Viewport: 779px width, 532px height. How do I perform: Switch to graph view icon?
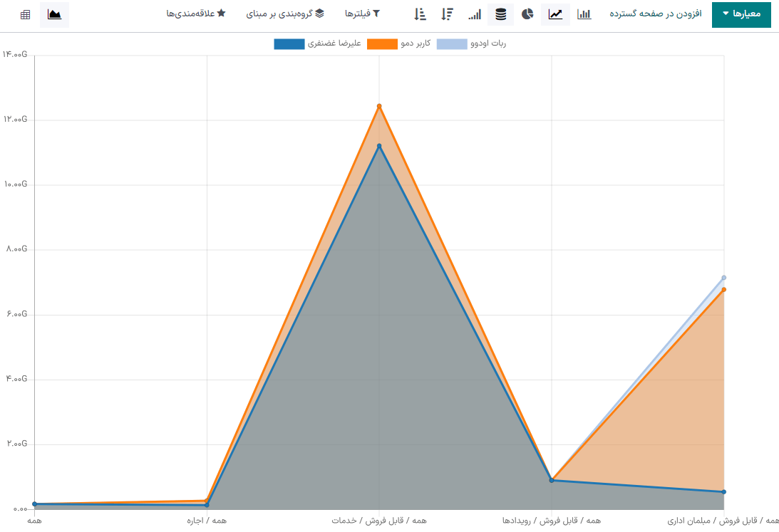54,14
